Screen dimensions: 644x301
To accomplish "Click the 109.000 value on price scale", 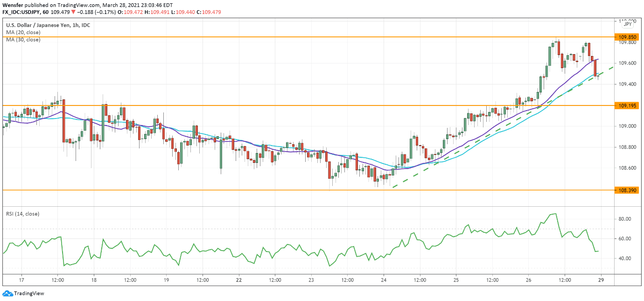I will click(626, 126).
